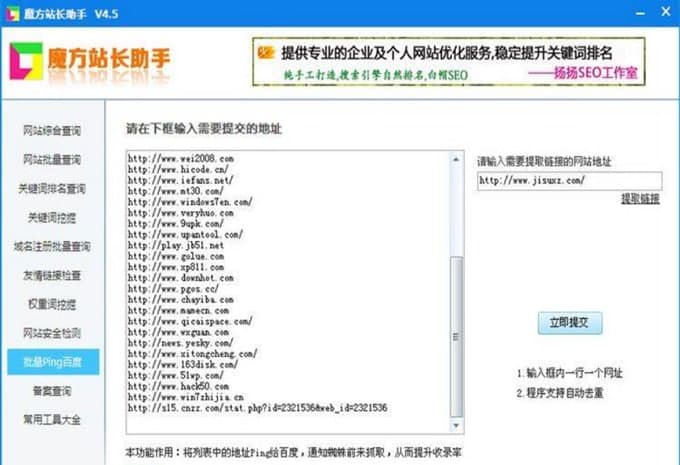Click the line http://www.163disk.com/
This screenshot has height=465, width=680.
(183, 365)
